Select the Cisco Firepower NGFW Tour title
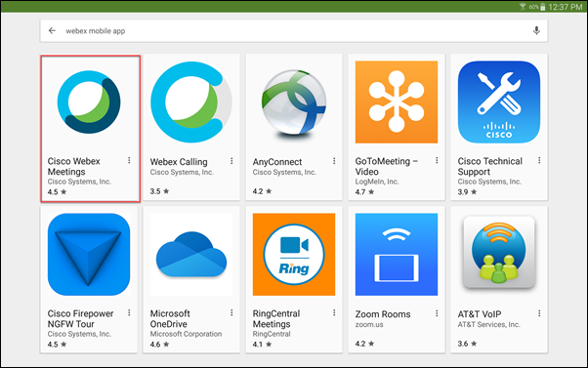The width and height of the screenshot is (588, 368). click(x=80, y=318)
